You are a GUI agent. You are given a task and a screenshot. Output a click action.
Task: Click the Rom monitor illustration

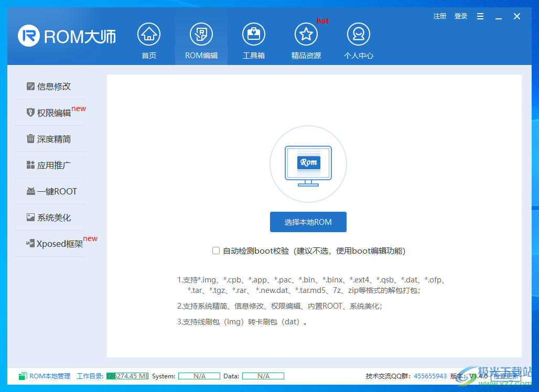[x=308, y=164]
